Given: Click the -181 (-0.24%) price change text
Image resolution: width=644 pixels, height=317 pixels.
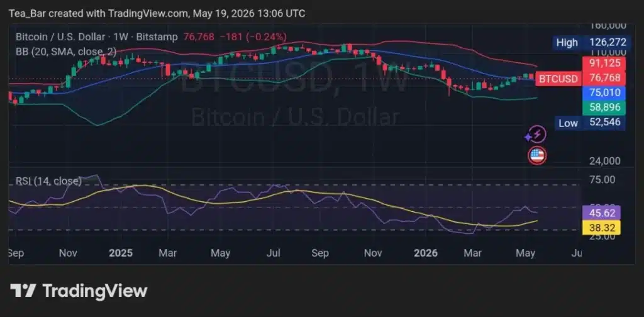Looking at the screenshot, I should point(253,37).
